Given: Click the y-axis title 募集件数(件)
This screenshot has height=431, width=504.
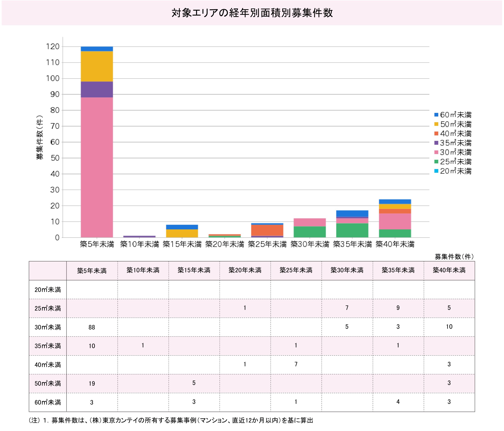Looking at the screenshot, I should 40,137.
